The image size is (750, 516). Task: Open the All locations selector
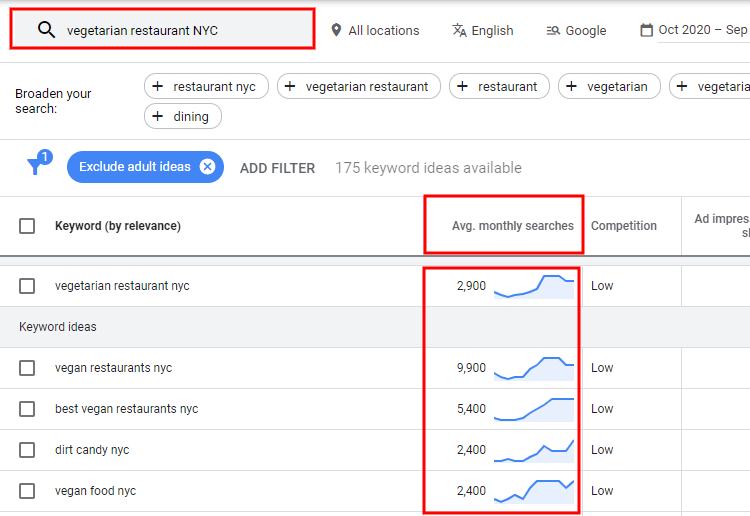pyautogui.click(x=375, y=31)
